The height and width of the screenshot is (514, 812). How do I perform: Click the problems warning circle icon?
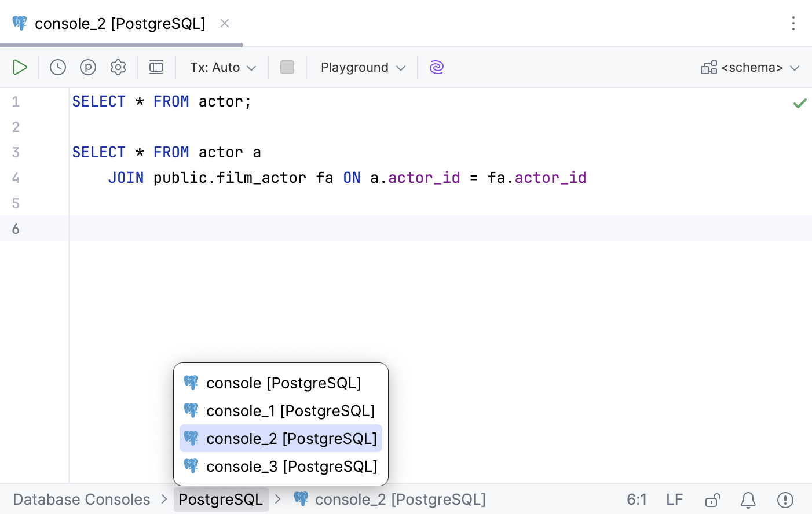click(x=785, y=500)
